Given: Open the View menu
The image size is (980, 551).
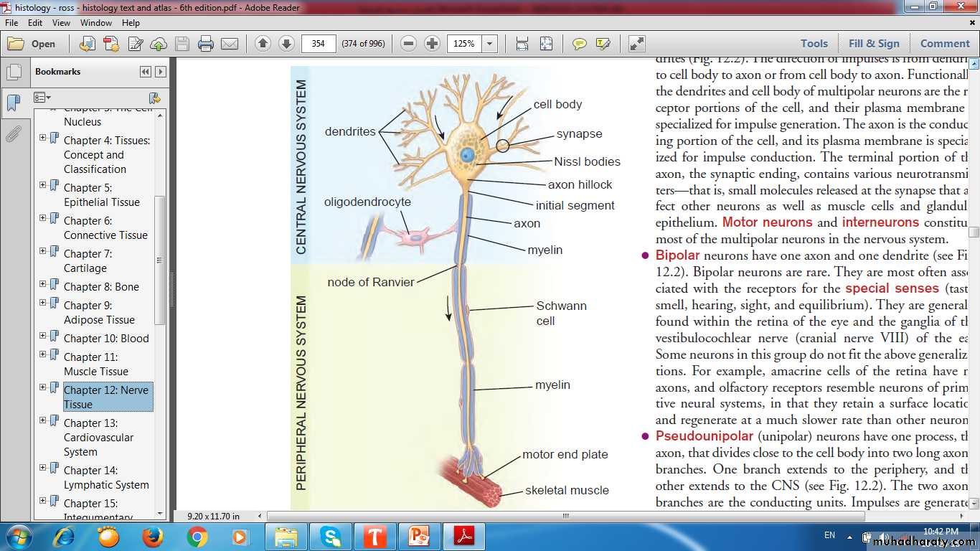Looking at the screenshot, I should pos(61,23).
